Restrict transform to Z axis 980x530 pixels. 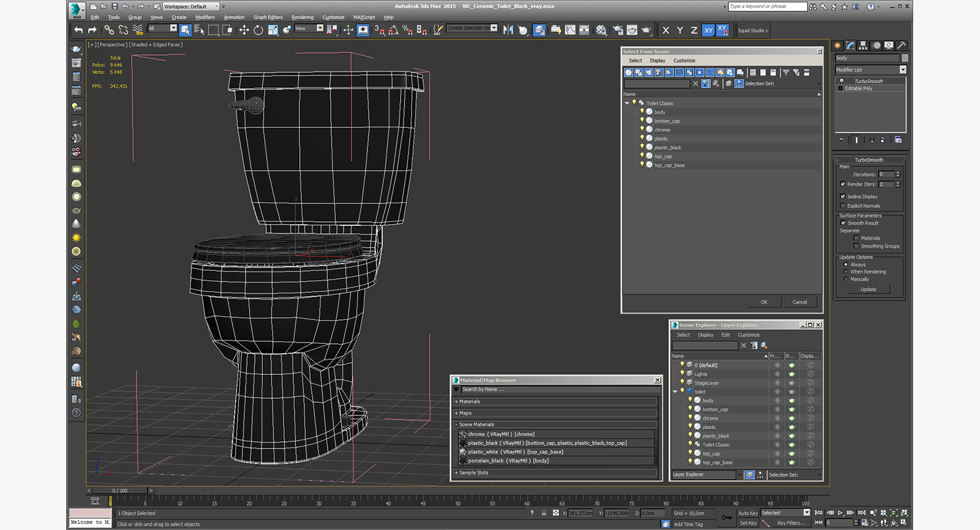[x=694, y=30]
